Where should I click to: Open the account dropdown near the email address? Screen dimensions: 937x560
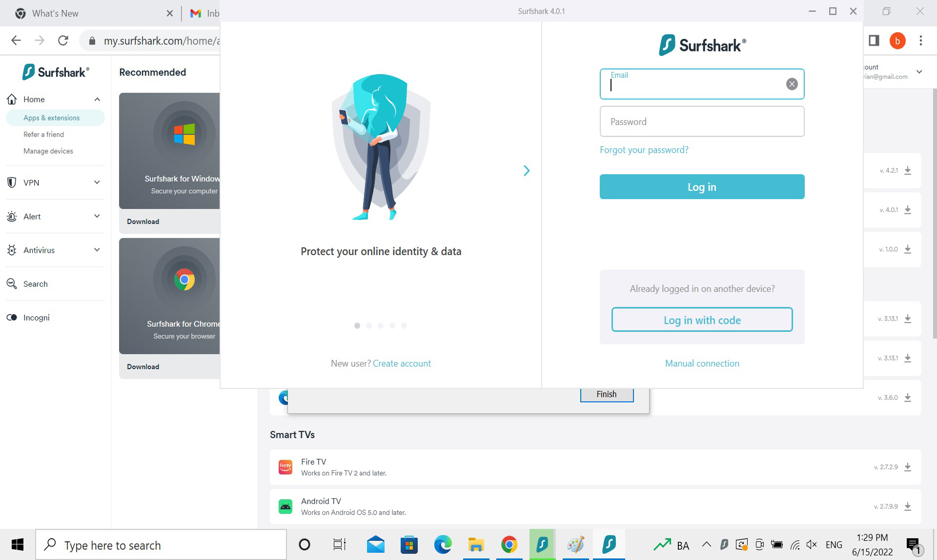tap(919, 71)
